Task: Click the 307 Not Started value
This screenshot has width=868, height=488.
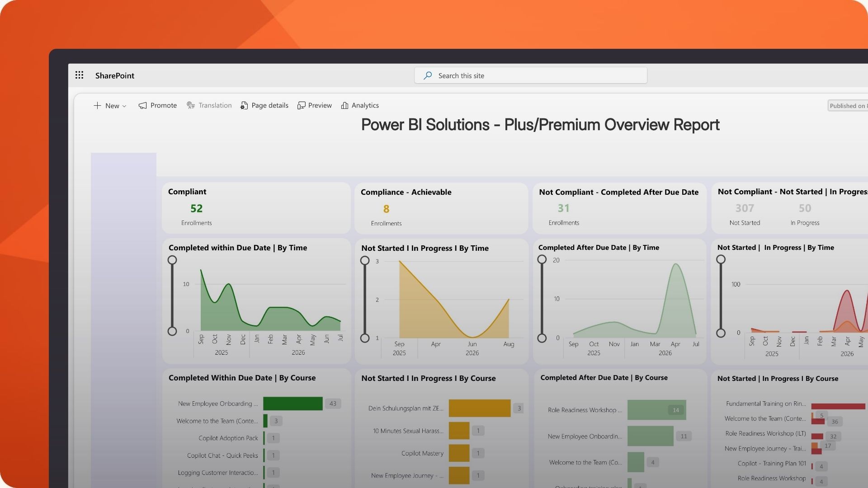Action: 745,208
